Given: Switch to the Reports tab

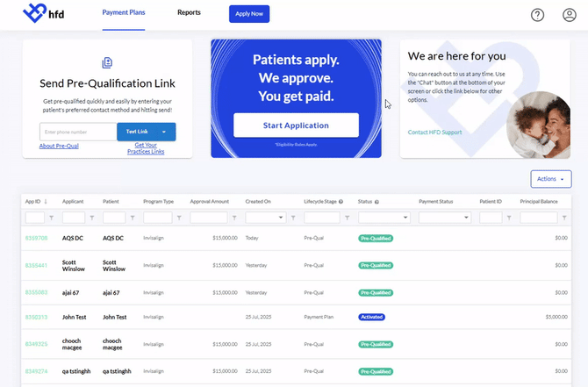Looking at the screenshot, I should [x=189, y=12].
